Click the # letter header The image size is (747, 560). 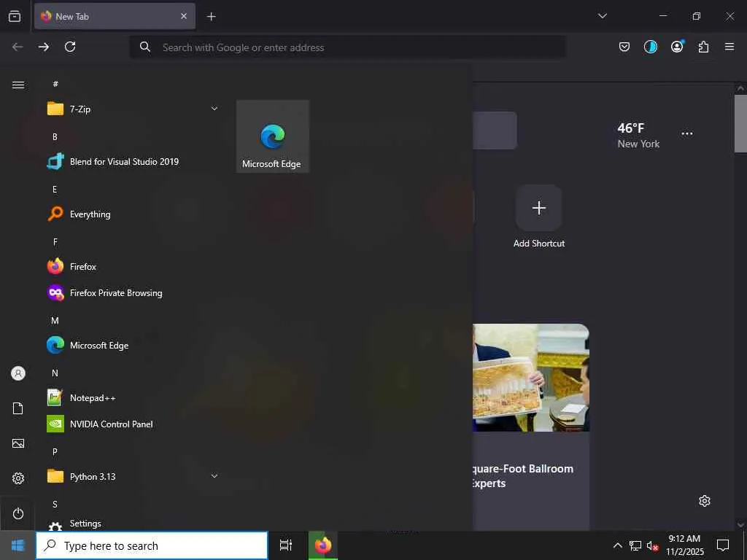[x=55, y=84]
